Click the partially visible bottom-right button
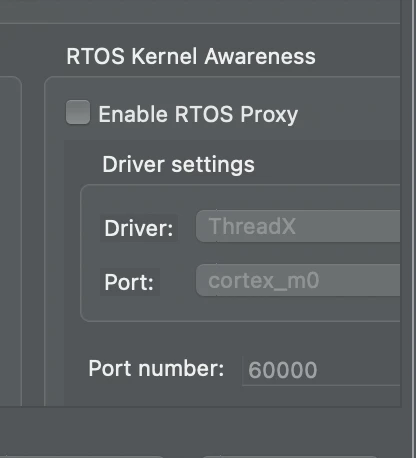Screen dimensions: 416x458 tap(290, 456)
